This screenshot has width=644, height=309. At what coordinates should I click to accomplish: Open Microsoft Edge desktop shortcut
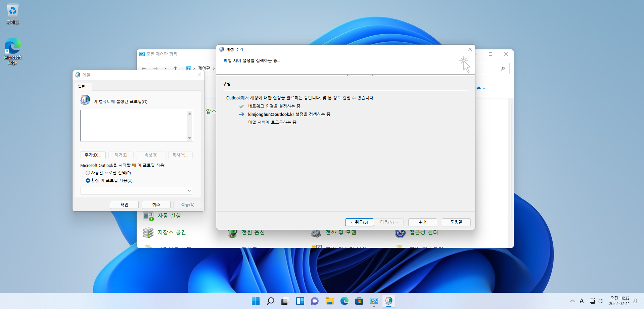pos(12,51)
